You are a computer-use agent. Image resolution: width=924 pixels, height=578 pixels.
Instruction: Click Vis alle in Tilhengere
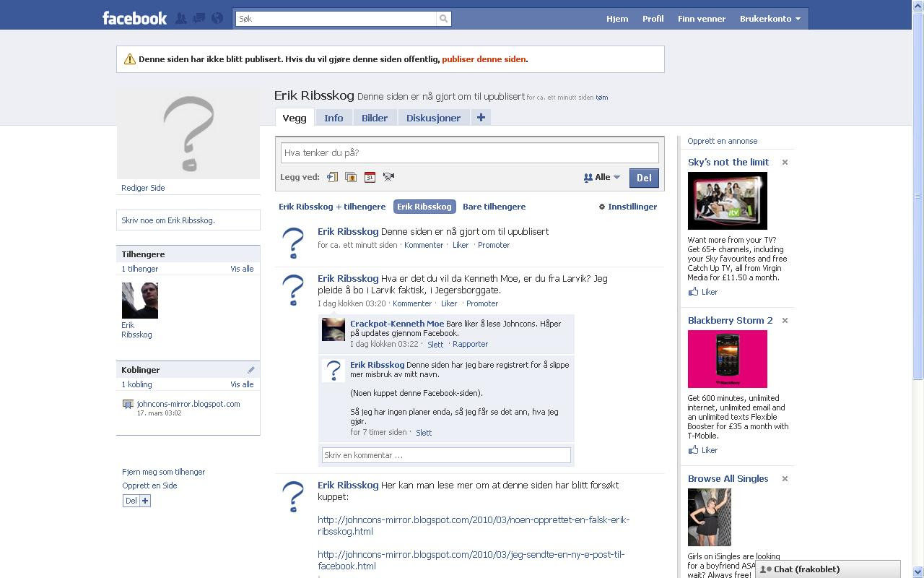242,269
